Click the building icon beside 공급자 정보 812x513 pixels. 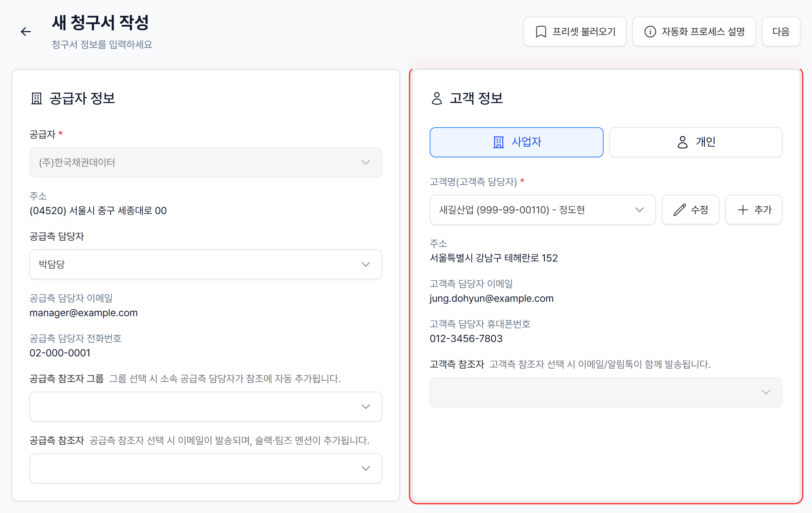click(x=36, y=98)
